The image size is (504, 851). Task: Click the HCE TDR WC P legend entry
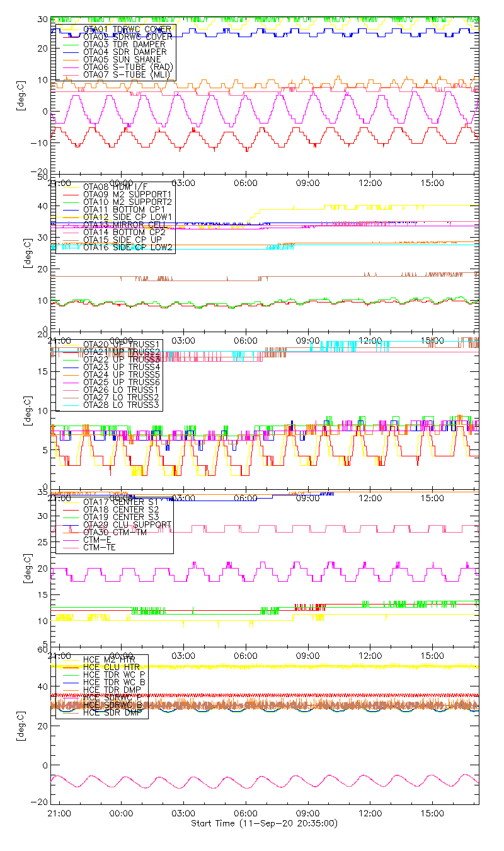tap(114, 674)
